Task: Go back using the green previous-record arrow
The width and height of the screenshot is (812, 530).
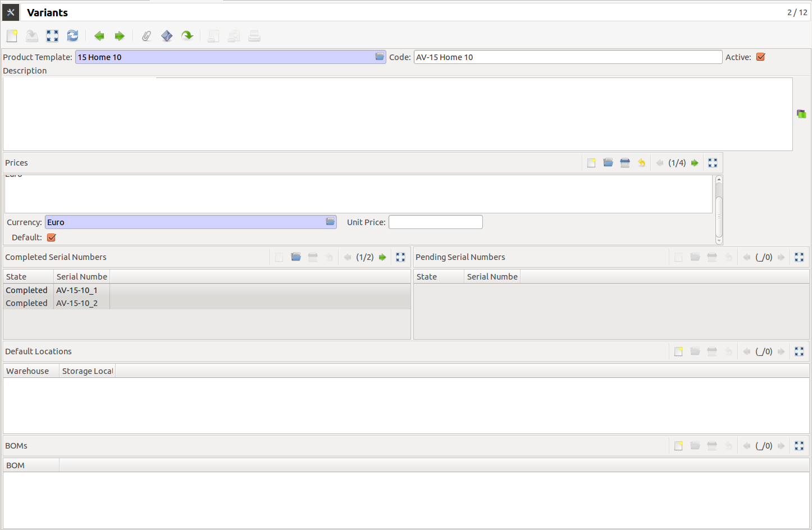Action: pos(99,35)
